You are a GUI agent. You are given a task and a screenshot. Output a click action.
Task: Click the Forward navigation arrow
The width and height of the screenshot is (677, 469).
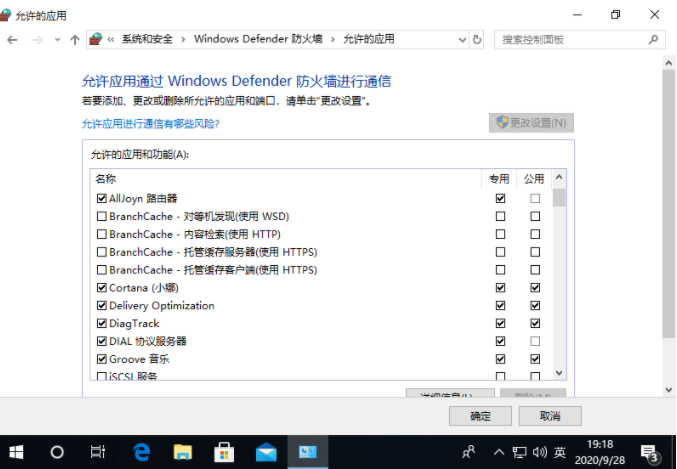coord(37,40)
